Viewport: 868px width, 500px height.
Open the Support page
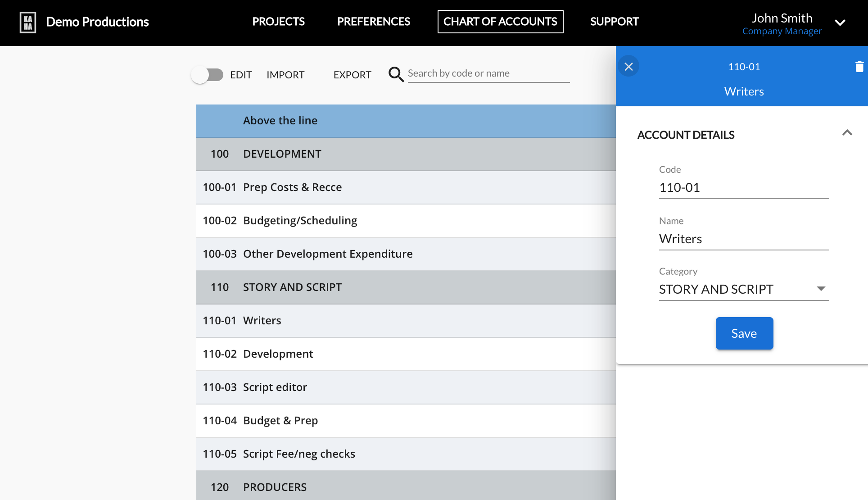point(614,22)
